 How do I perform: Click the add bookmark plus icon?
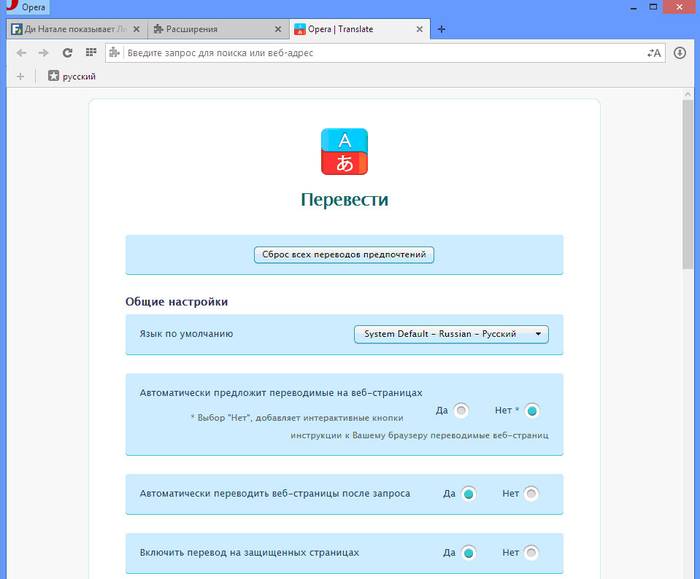pos(20,76)
